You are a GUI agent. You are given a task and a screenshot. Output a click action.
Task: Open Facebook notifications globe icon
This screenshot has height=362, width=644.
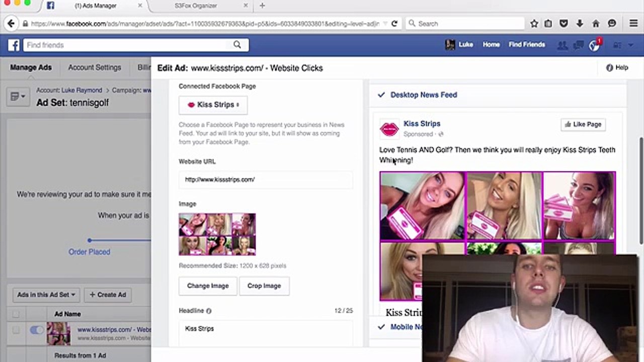pos(594,46)
